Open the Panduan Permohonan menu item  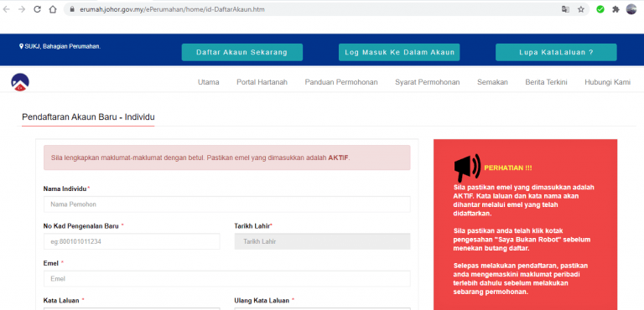point(341,82)
